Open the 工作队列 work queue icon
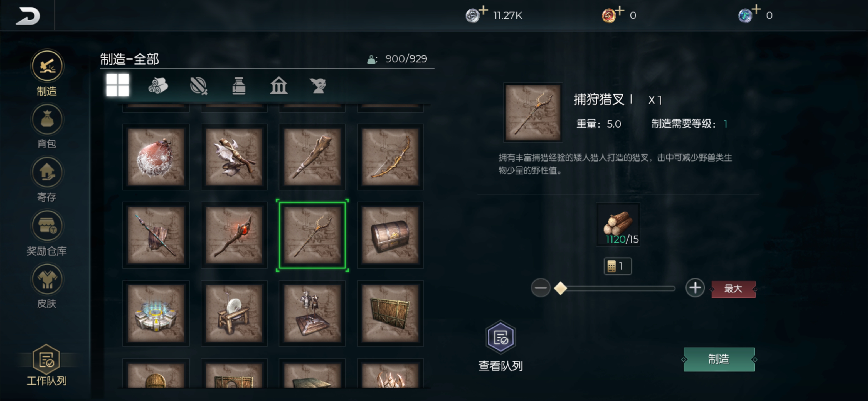The height and width of the screenshot is (401, 868). pos(46,360)
